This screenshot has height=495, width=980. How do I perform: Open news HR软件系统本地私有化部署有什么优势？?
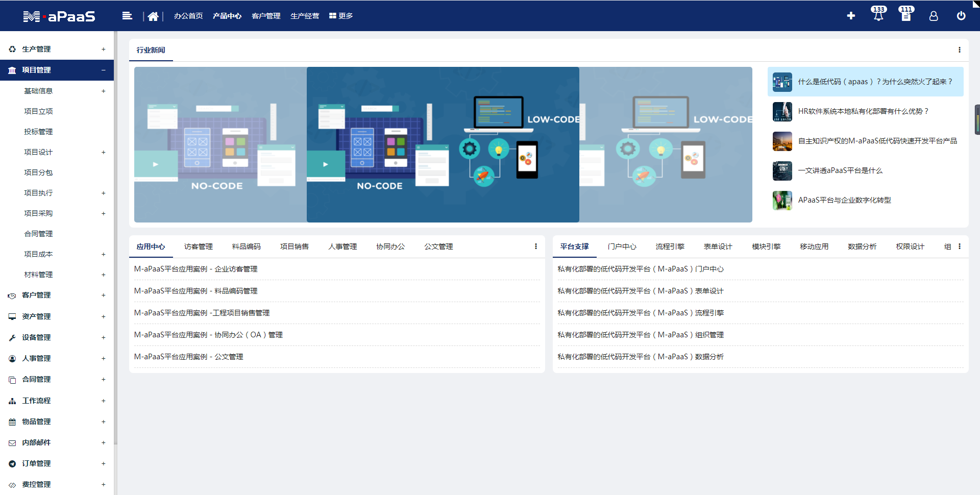click(x=863, y=111)
